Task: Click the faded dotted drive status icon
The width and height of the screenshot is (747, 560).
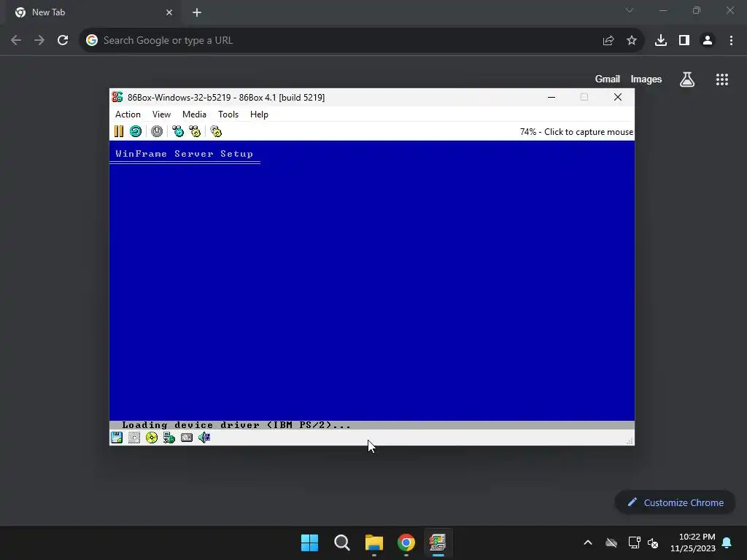Action: tap(134, 437)
